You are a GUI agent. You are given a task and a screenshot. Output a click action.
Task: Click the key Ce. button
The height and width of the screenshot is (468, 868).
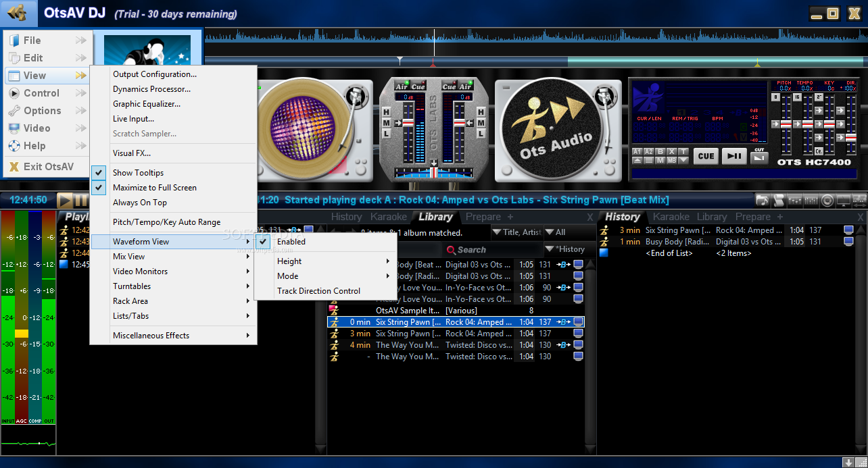click(819, 151)
